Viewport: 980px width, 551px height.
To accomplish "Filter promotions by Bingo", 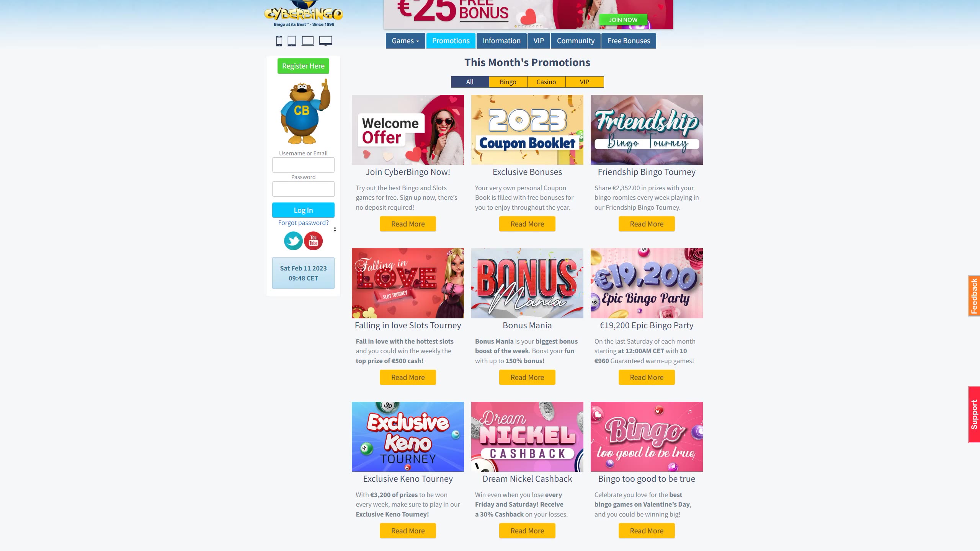I will [508, 82].
